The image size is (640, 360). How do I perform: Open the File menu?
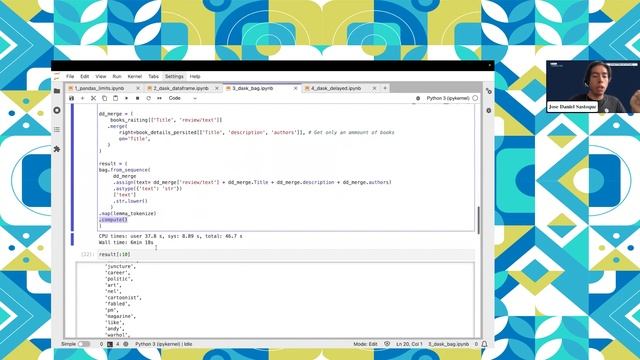point(70,76)
